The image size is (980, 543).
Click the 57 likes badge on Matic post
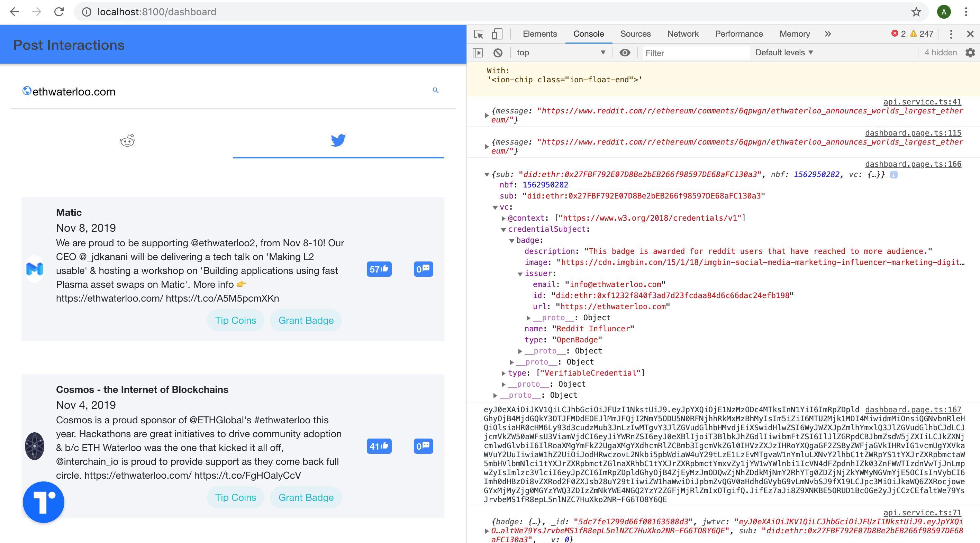tap(379, 269)
